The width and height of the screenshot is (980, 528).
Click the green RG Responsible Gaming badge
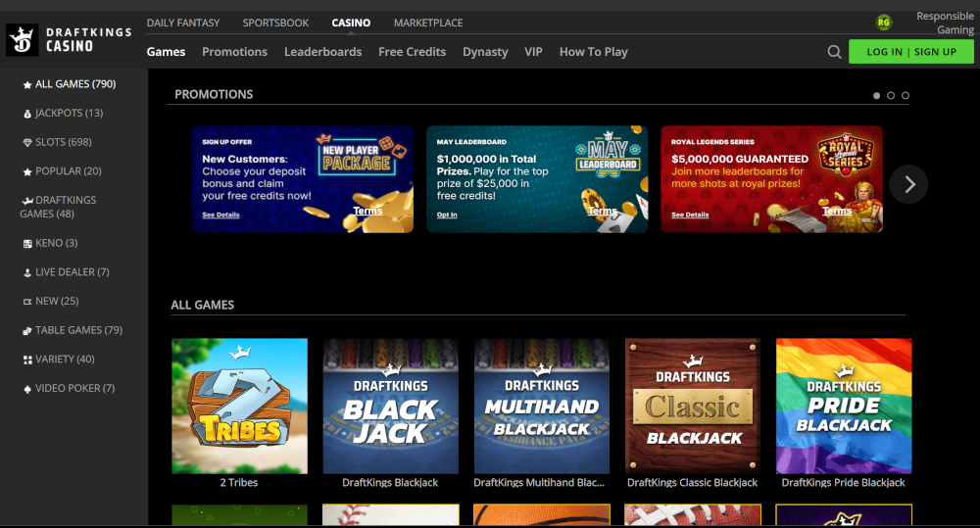click(884, 23)
